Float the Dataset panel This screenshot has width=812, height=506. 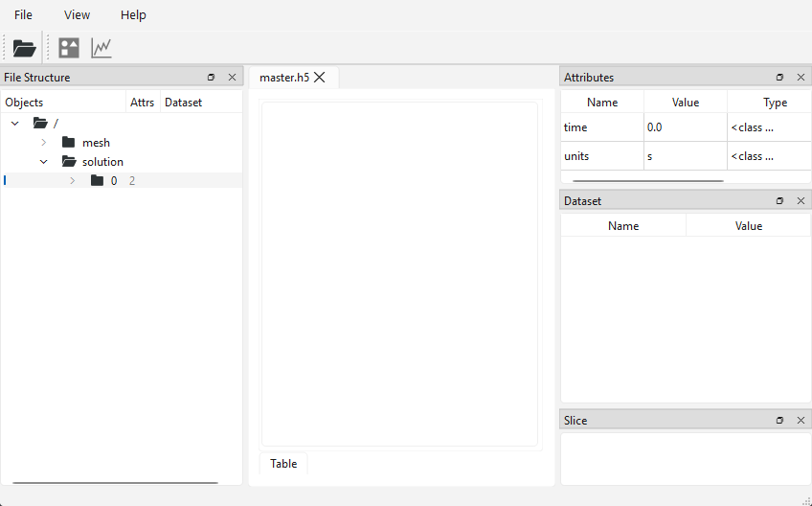click(x=779, y=200)
